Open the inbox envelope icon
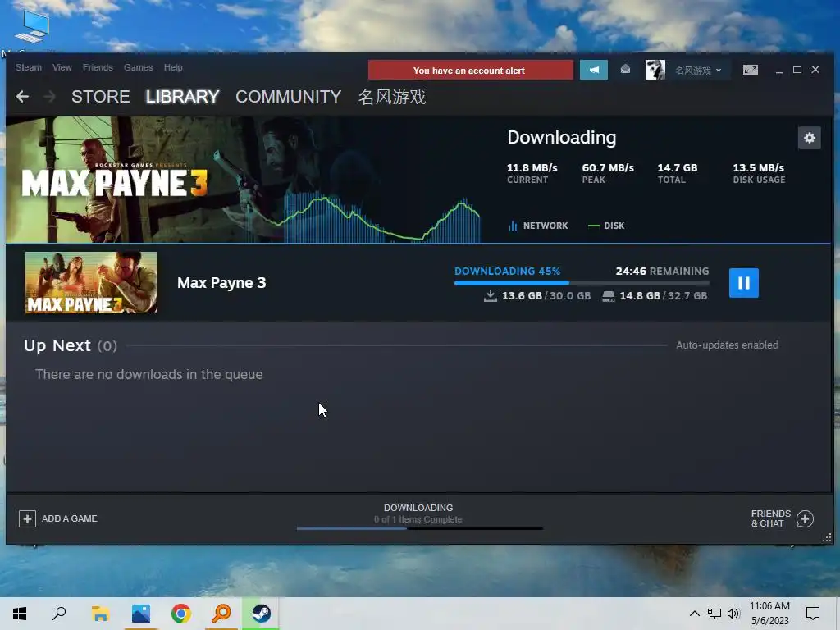 click(x=625, y=69)
